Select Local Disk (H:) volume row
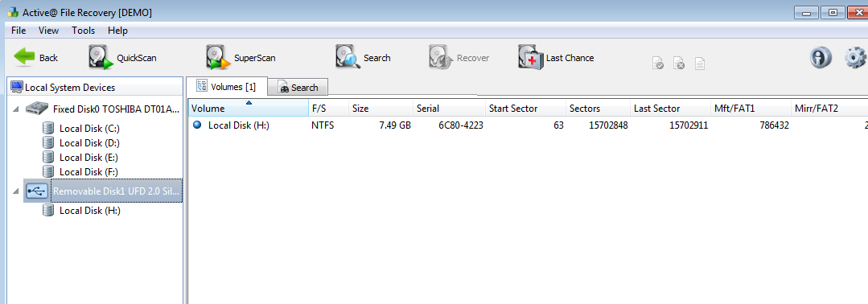868x304 pixels. [x=528, y=125]
